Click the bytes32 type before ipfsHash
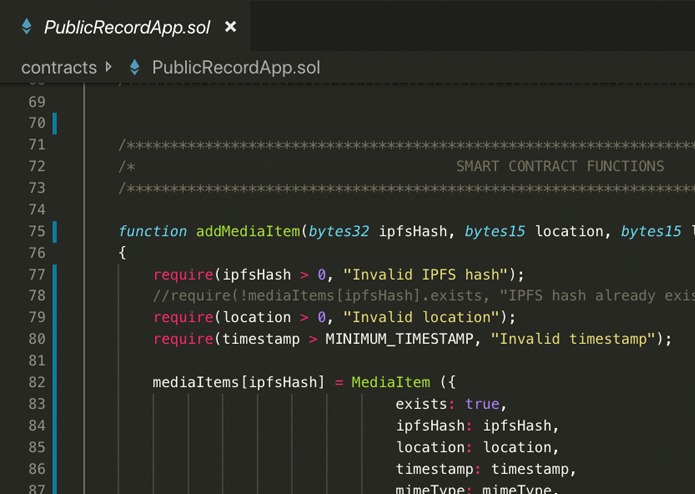Image resolution: width=695 pixels, height=494 pixels. click(x=339, y=231)
